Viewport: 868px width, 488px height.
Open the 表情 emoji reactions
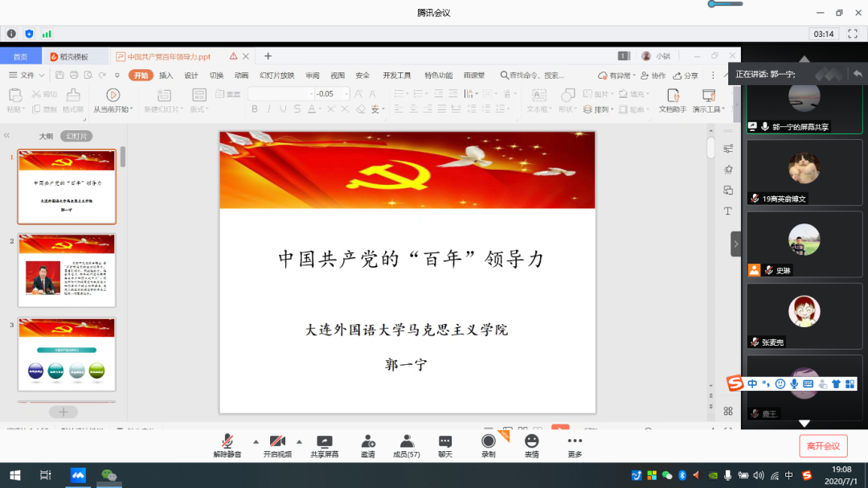tap(531, 444)
